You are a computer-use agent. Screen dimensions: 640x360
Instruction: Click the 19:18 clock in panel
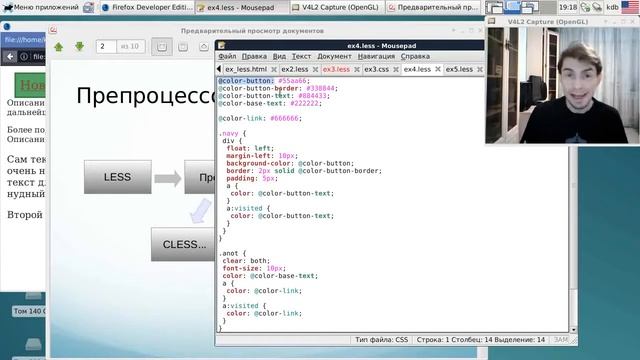(x=568, y=7)
